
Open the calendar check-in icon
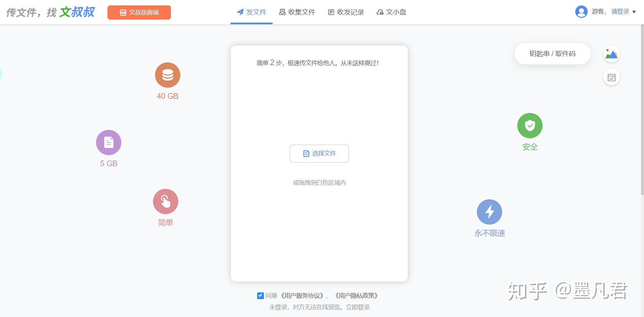pyautogui.click(x=611, y=77)
